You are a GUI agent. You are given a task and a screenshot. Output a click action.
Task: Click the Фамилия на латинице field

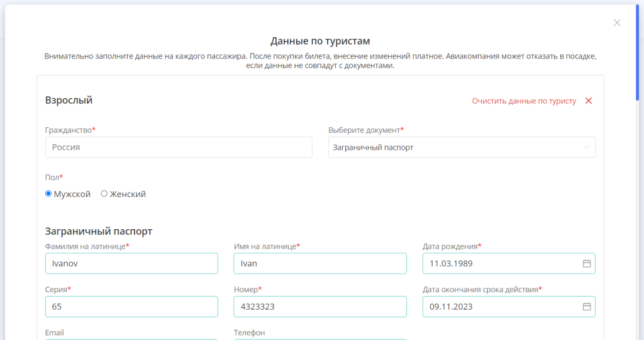[131, 264]
